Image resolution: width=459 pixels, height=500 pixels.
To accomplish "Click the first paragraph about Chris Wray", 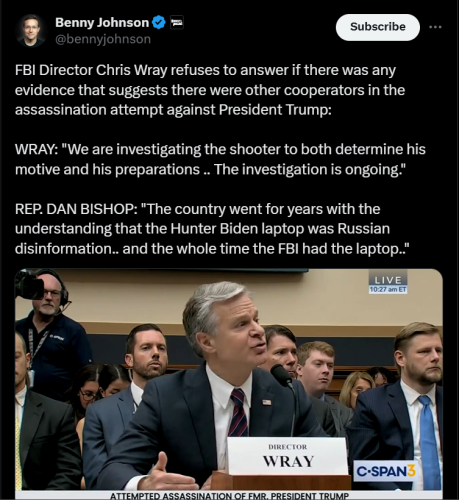I will pyautogui.click(x=210, y=90).
